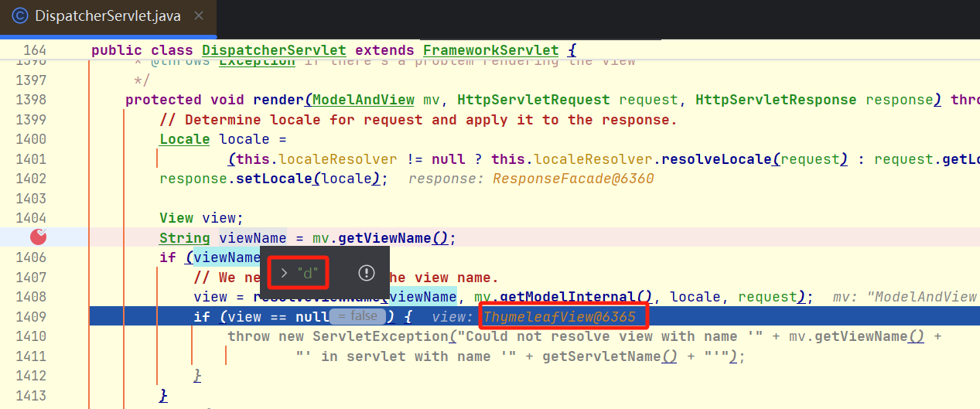Click line number 1411 in the gutter
Screen dimensions: 980x409
[x=31, y=356]
